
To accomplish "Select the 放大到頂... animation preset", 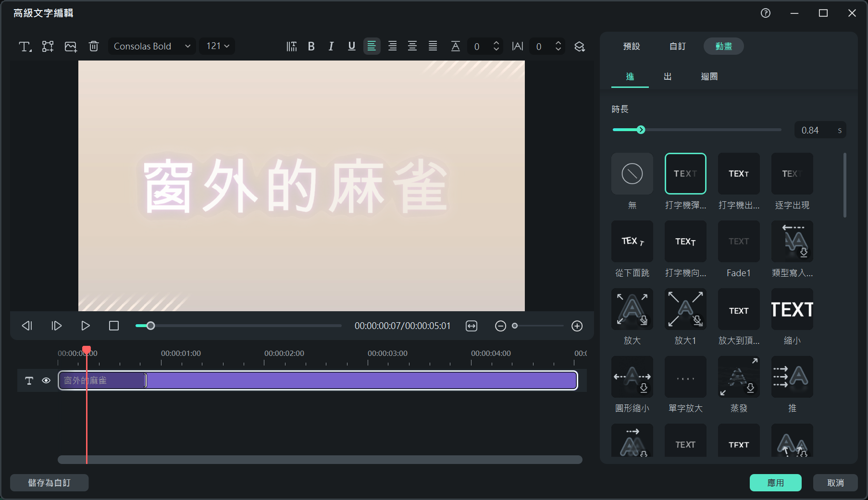I will pyautogui.click(x=739, y=309).
